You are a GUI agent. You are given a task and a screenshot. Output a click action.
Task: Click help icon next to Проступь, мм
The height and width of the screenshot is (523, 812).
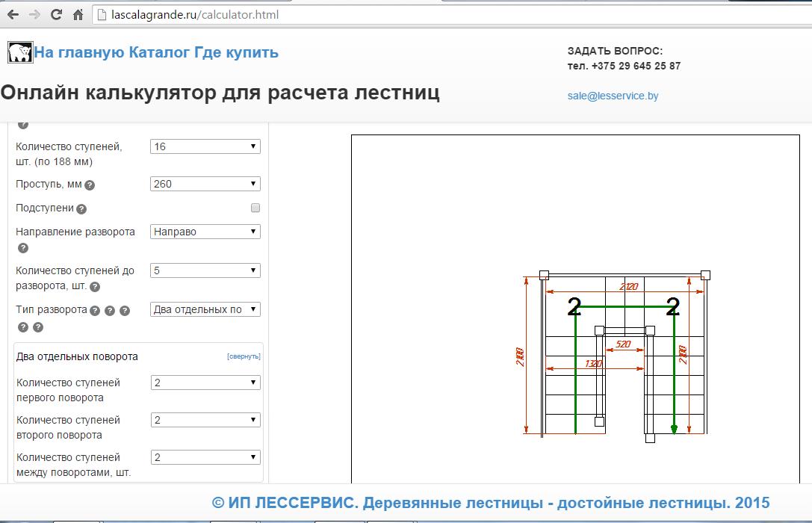point(90,185)
